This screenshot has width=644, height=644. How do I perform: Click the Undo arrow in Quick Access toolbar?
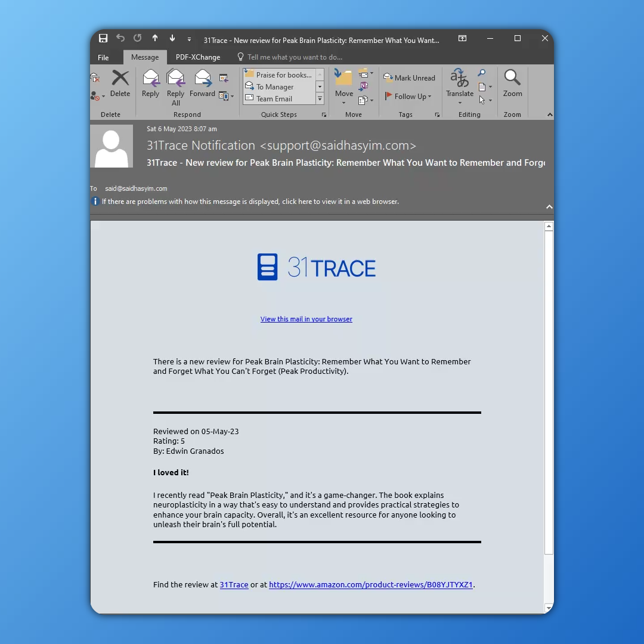(120, 38)
